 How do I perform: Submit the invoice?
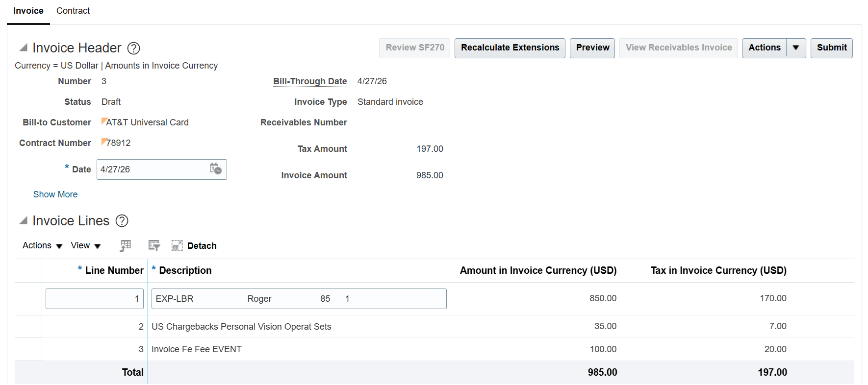tap(832, 48)
